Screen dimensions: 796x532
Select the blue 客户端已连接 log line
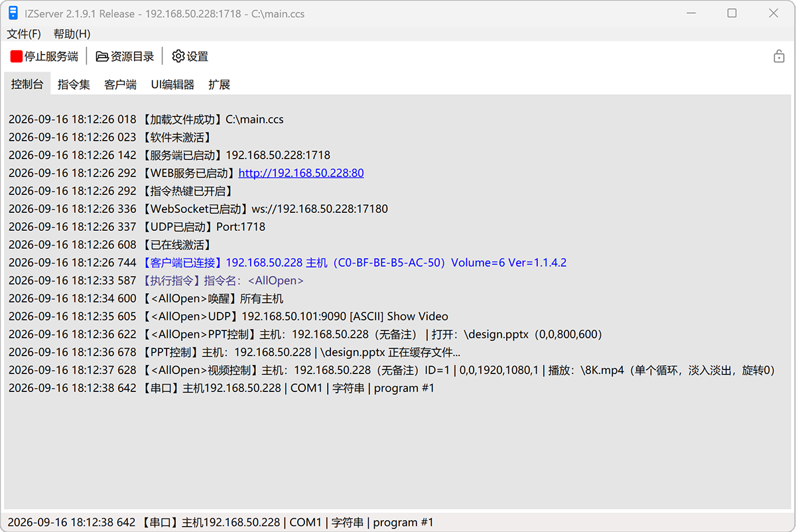coord(287,263)
